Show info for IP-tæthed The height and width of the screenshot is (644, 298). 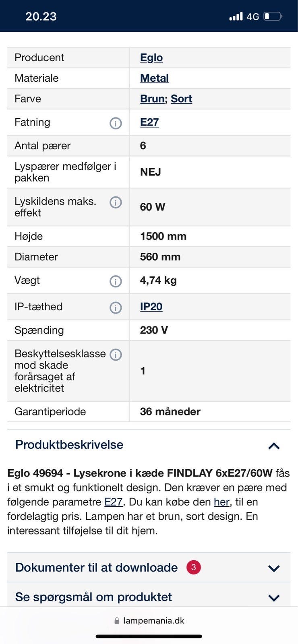point(116,308)
